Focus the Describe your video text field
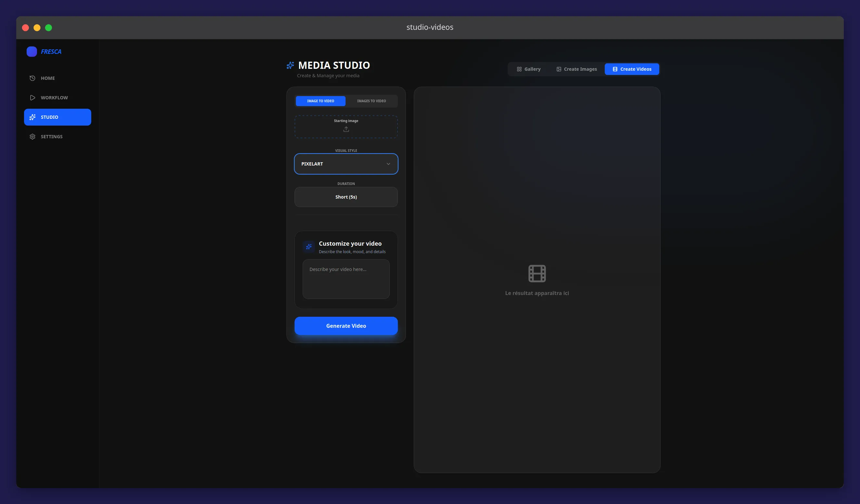Viewport: 860px width, 504px height. (x=346, y=279)
